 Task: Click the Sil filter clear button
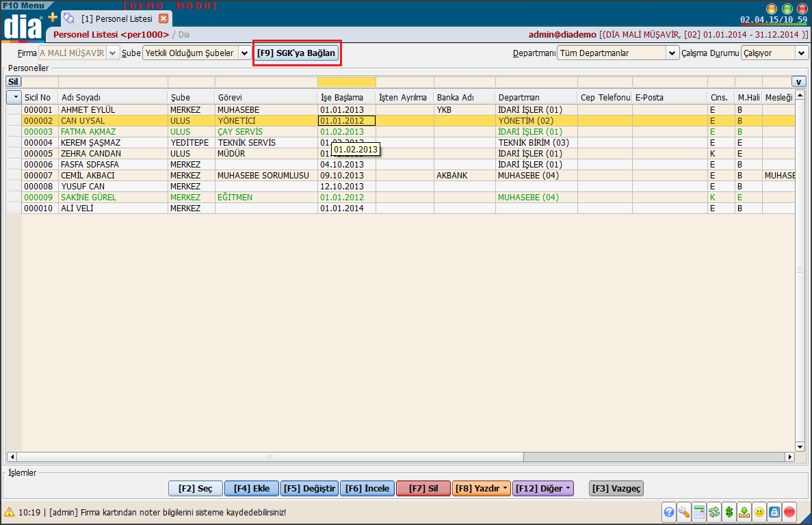point(13,82)
